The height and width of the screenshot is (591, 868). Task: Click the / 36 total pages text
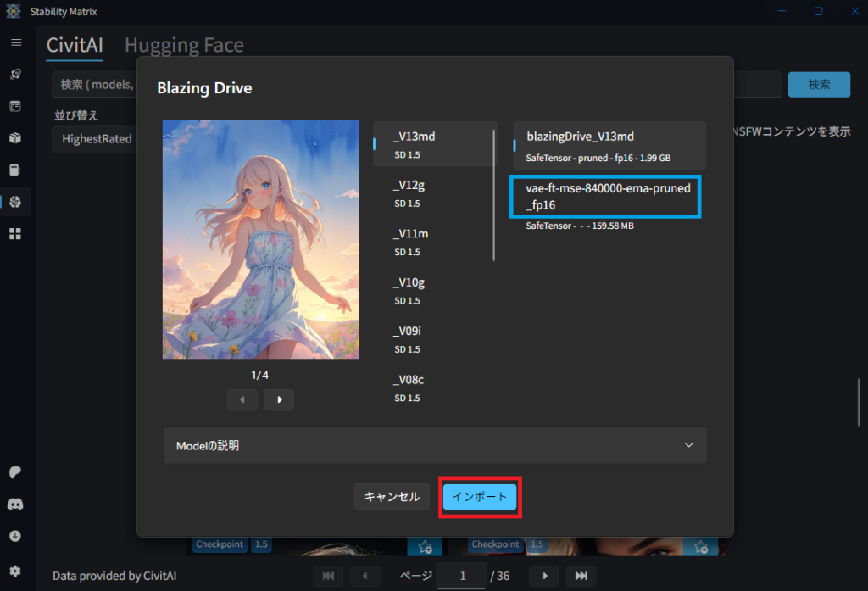[500, 576]
